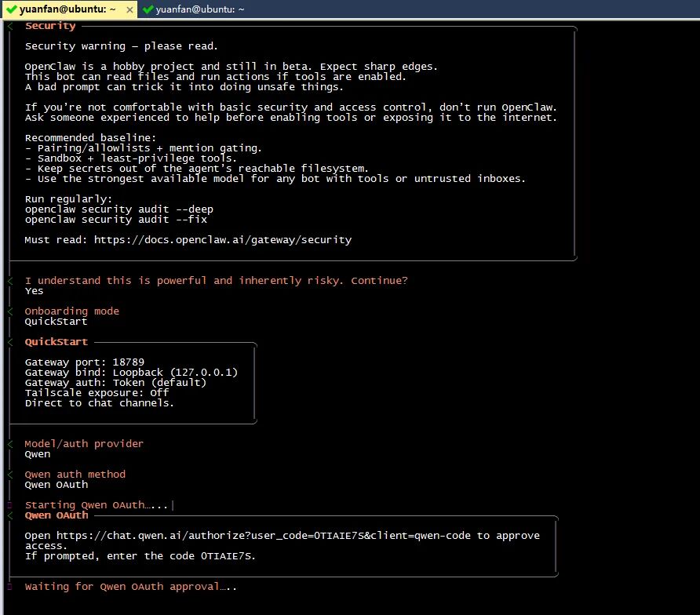Viewport: 700px width, 615px height.
Task: Click the 'Pairing/allowlists + mention gating' line
Action: [x=144, y=148]
